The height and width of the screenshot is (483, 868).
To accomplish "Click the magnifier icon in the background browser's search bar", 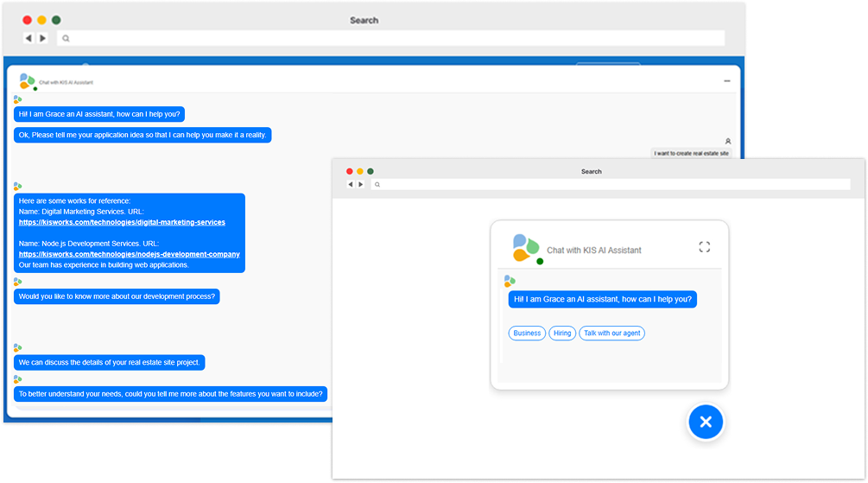I will click(x=66, y=38).
